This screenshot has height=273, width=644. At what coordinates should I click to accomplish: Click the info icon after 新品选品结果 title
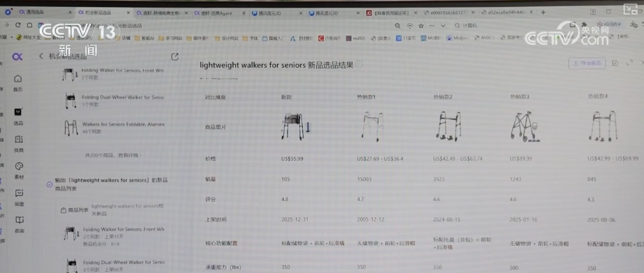point(359,64)
